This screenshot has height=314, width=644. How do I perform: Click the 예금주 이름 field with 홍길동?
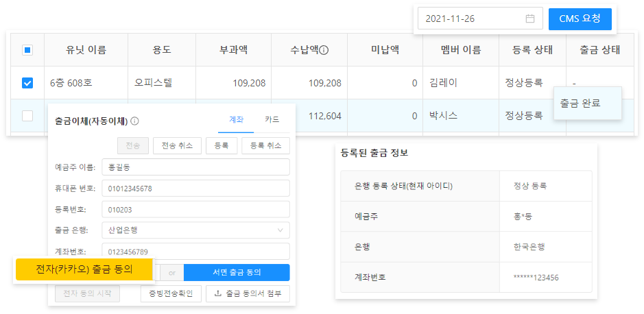[x=196, y=167]
